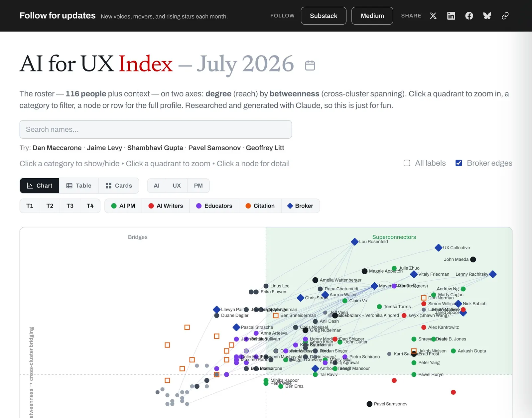Image resolution: width=532 pixels, height=418 pixels.
Task: Open the calendar icon beside July 2026
Action: (x=310, y=65)
